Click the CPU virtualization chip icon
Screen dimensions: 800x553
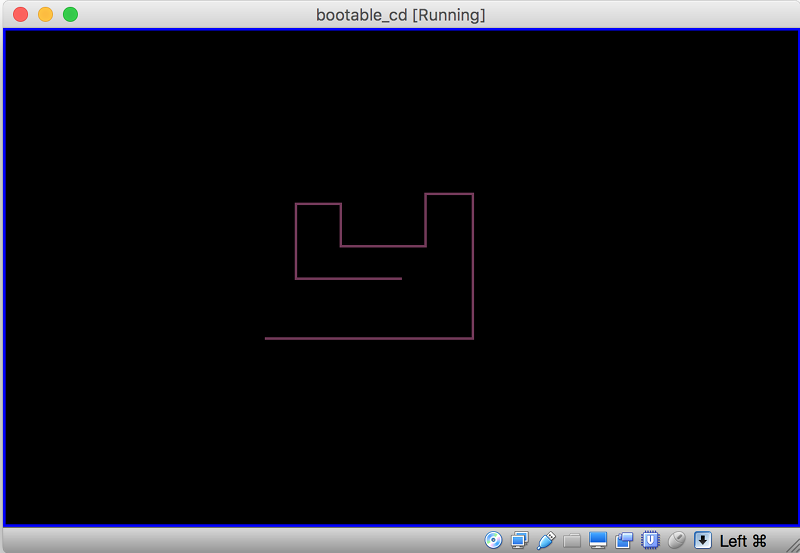(x=651, y=541)
